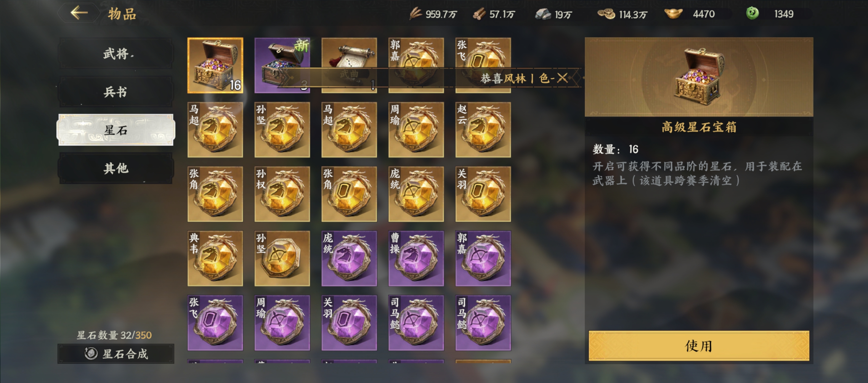The width and height of the screenshot is (868, 383).
Task: Select the purple 张飞 shield star stone
Action: point(215,323)
